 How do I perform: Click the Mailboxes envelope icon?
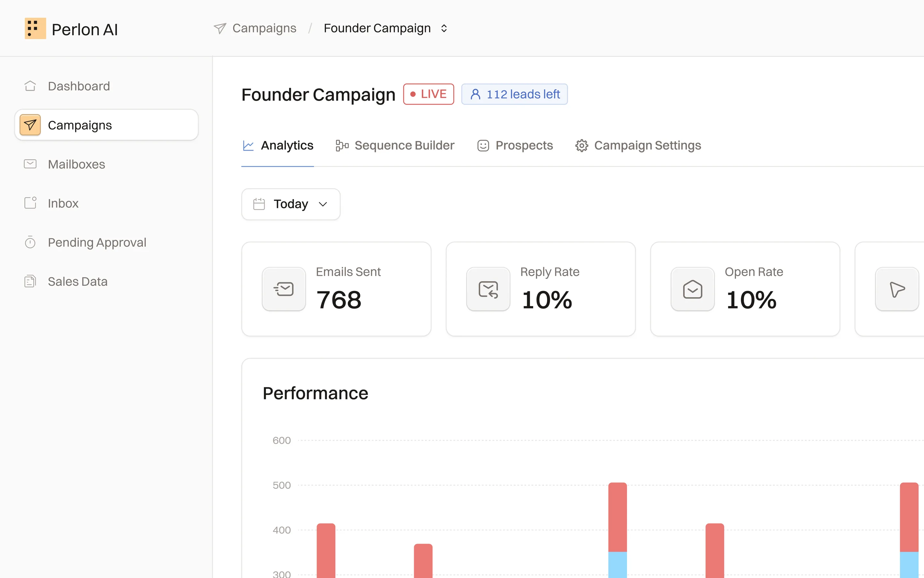[x=30, y=164]
